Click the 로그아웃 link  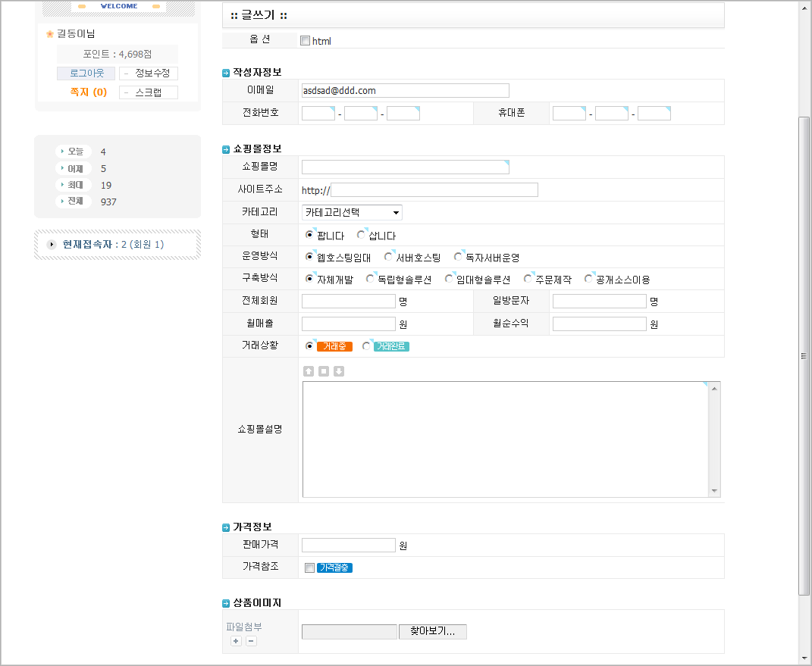pyautogui.click(x=86, y=73)
